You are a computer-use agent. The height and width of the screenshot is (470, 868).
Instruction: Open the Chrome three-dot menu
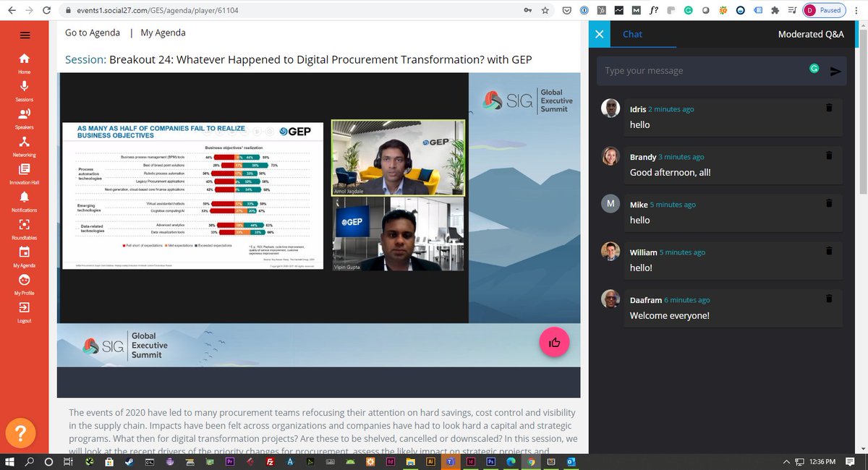coord(856,10)
